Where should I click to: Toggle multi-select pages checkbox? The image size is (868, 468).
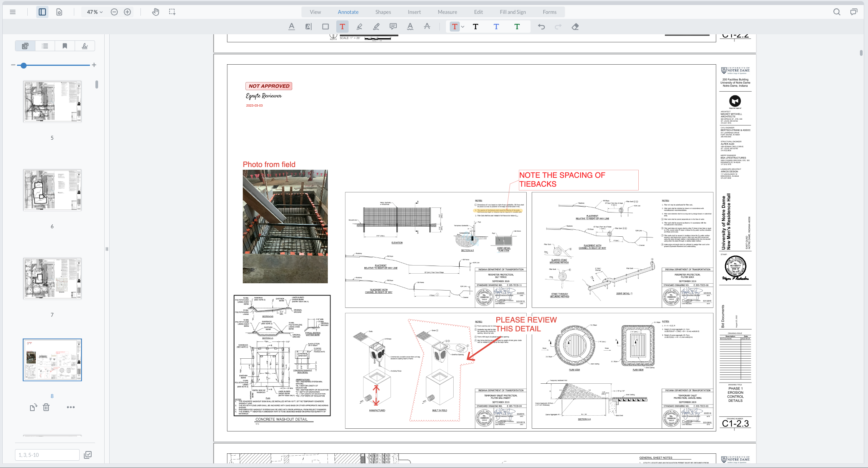click(88, 455)
